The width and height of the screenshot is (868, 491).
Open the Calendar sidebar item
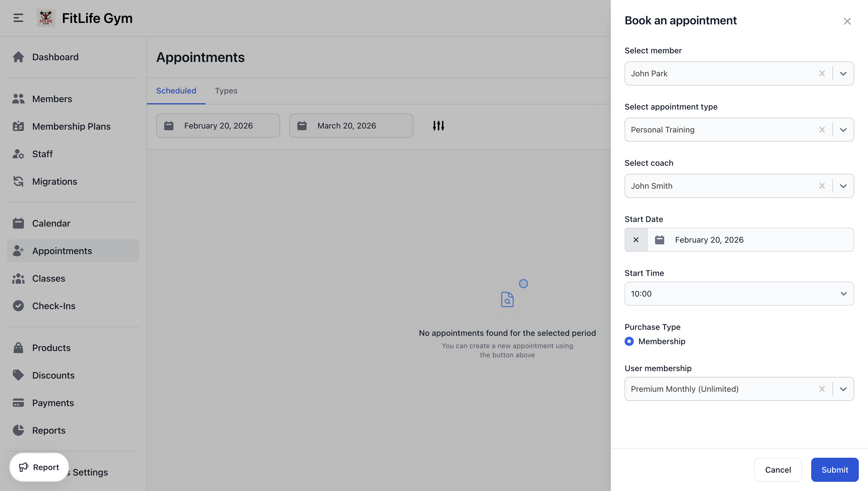pos(51,223)
